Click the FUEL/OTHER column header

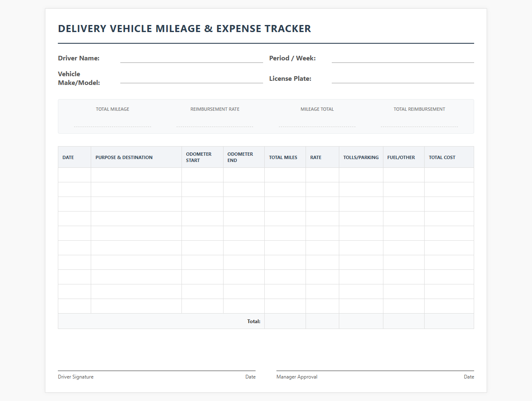click(404, 157)
